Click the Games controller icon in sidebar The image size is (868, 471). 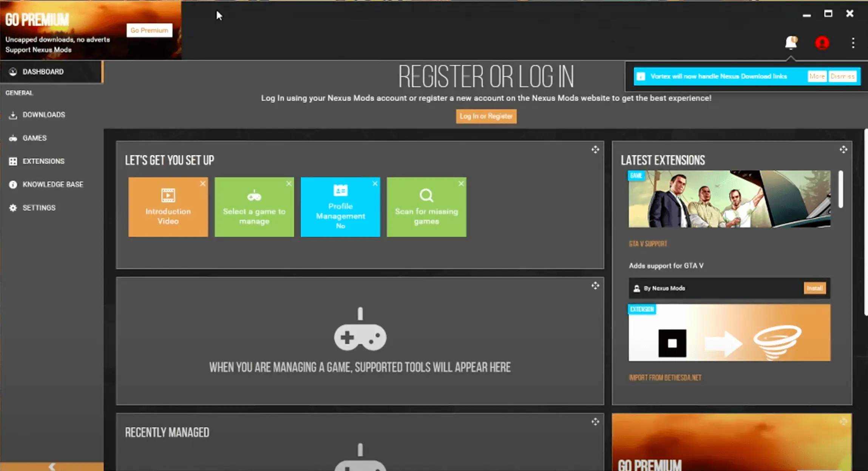[13, 138]
